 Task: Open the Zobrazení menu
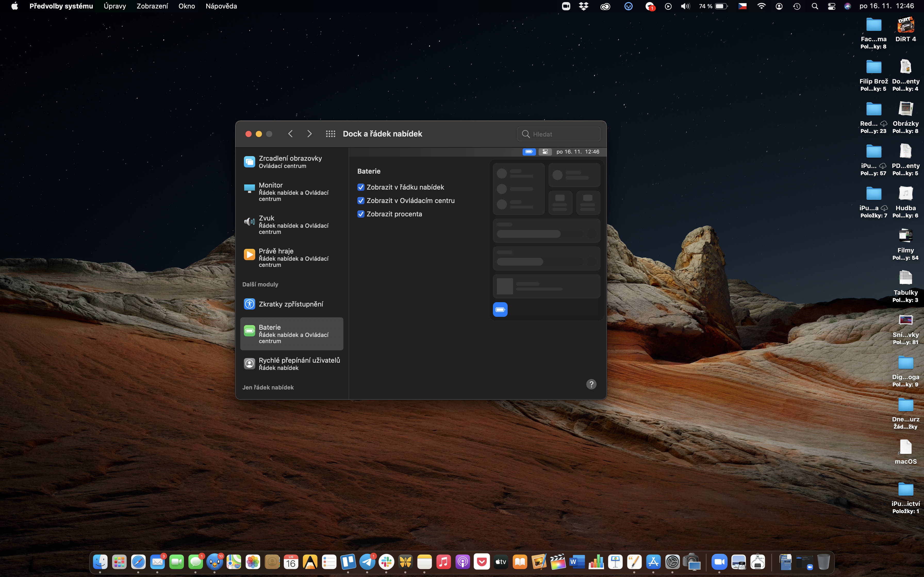152,6
